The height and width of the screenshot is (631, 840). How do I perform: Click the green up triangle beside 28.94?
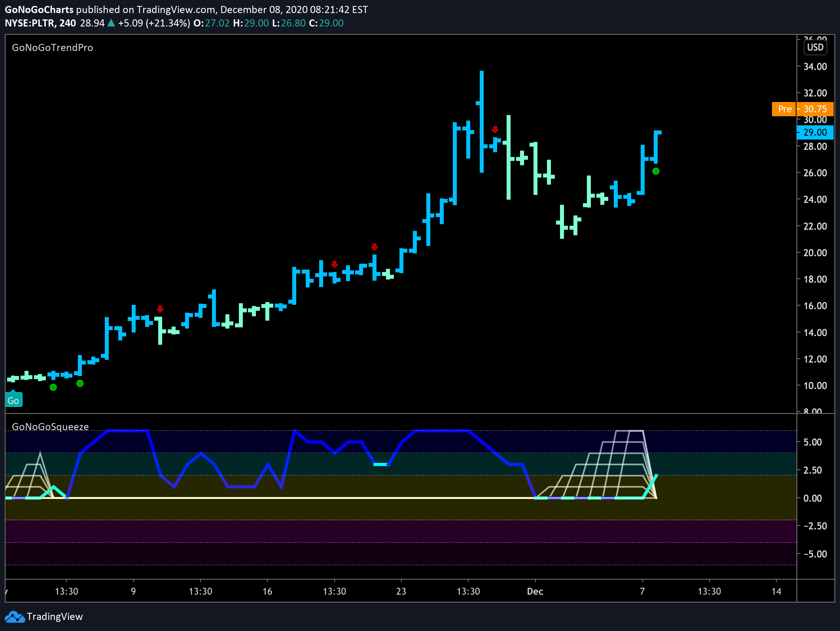click(111, 23)
